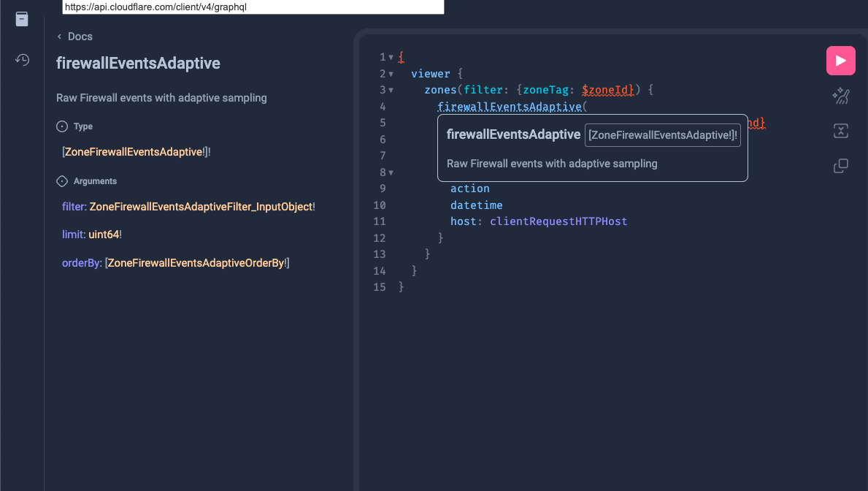The width and height of the screenshot is (868, 491).
Task: Click the firewallEventsAdaptive heading in docs
Action: (x=138, y=63)
